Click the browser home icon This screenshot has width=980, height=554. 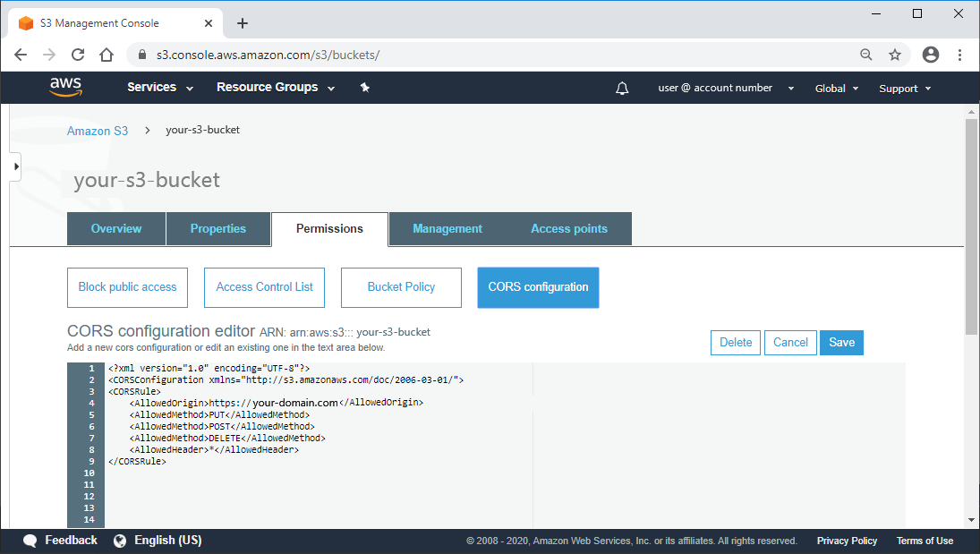point(107,55)
